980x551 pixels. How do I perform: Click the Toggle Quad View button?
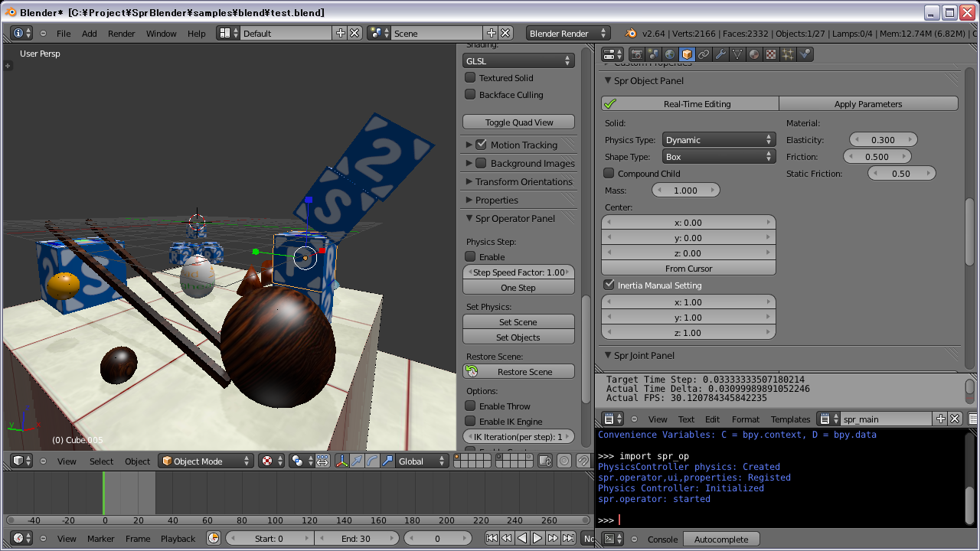pos(518,122)
